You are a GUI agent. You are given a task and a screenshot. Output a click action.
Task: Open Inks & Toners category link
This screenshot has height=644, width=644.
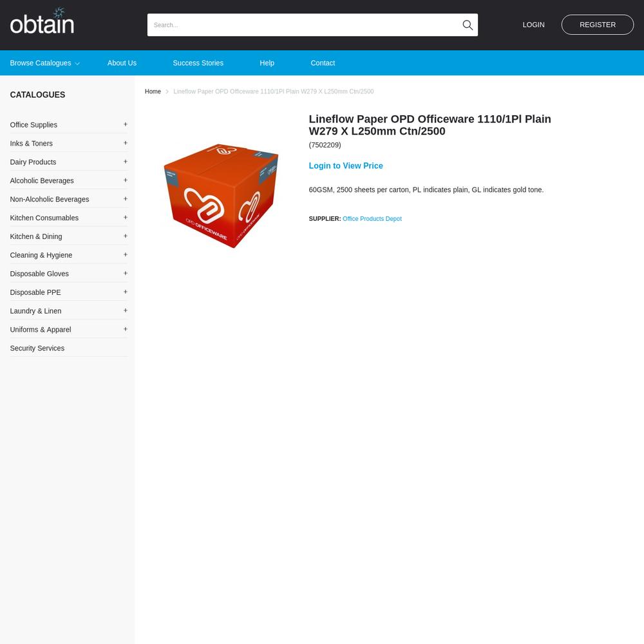coord(31,144)
